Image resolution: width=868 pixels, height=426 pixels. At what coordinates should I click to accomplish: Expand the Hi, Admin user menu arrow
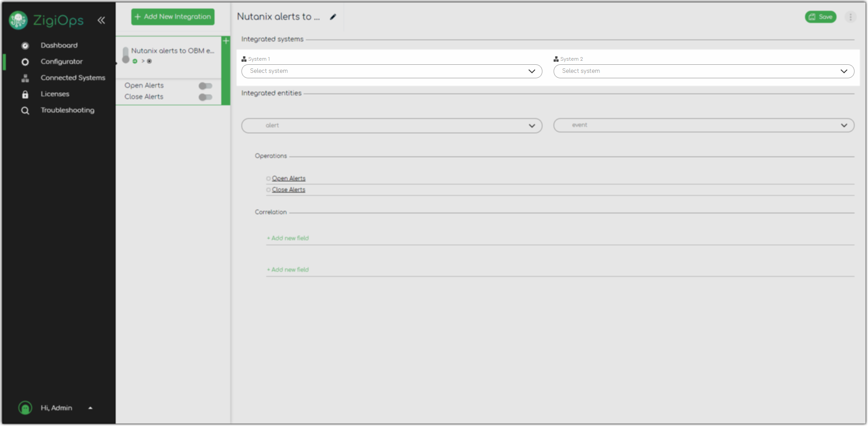coord(90,408)
